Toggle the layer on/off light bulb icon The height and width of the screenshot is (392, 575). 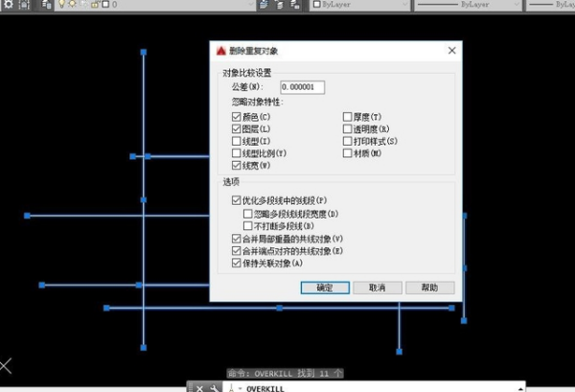tap(61, 5)
